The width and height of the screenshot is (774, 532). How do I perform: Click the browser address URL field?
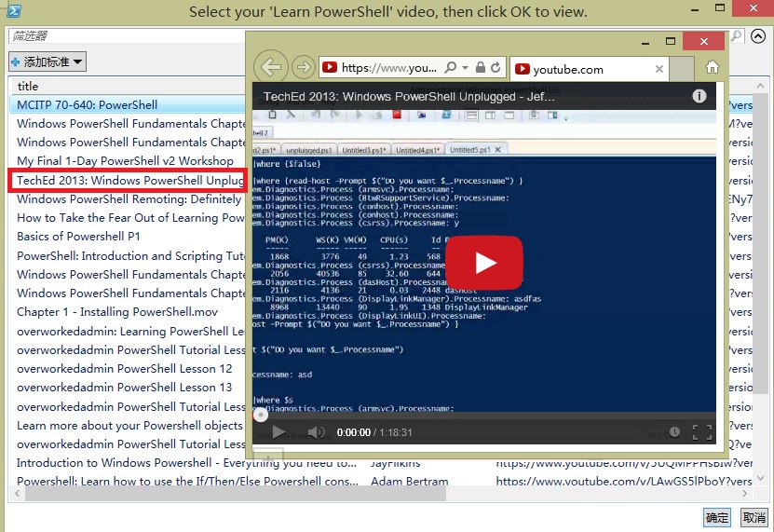(x=389, y=68)
